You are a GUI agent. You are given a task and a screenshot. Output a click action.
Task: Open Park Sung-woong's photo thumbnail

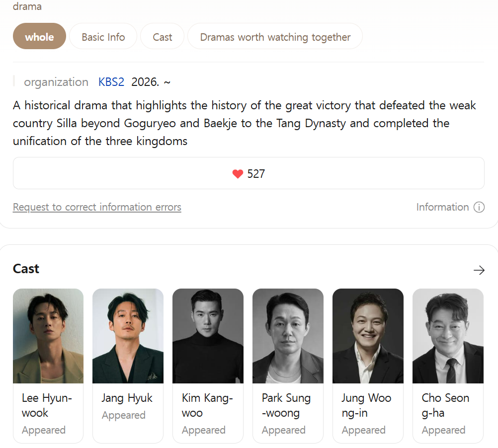[288, 336]
